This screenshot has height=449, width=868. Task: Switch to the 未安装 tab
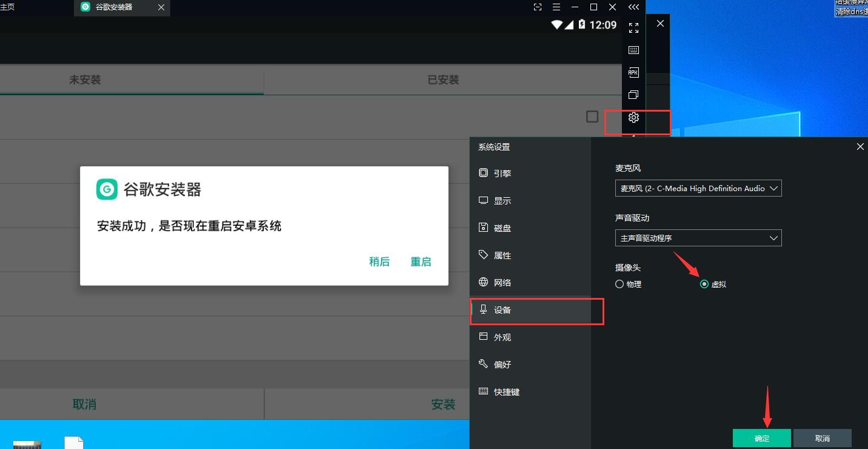[x=85, y=79]
